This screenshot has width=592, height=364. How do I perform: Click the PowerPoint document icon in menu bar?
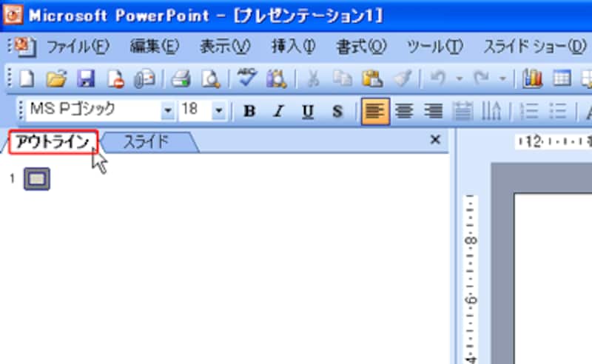(x=25, y=47)
